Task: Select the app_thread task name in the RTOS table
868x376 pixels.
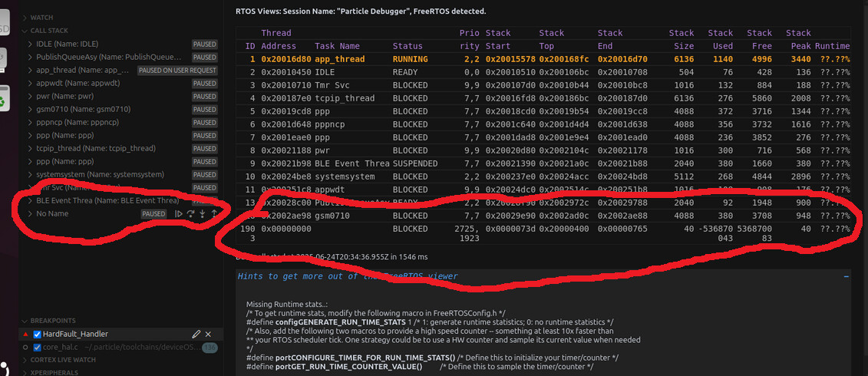Action: point(340,59)
